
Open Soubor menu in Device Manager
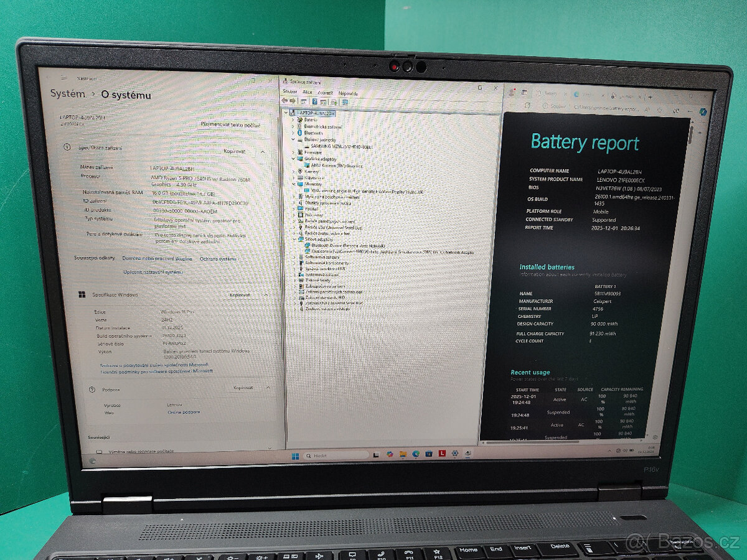pos(290,92)
